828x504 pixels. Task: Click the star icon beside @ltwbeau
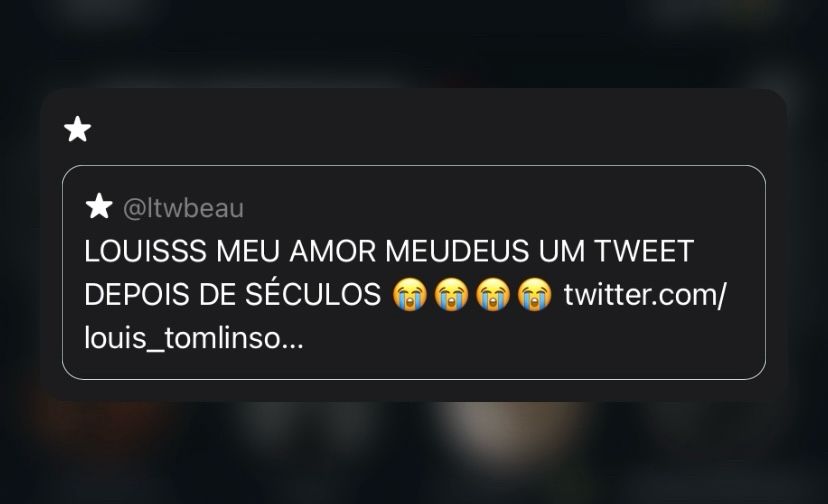[99, 206]
